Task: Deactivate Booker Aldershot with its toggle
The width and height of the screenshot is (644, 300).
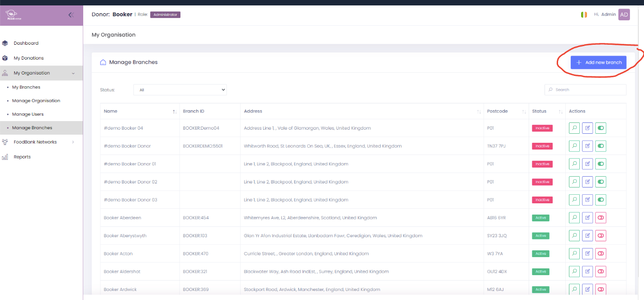Action: coord(601,272)
